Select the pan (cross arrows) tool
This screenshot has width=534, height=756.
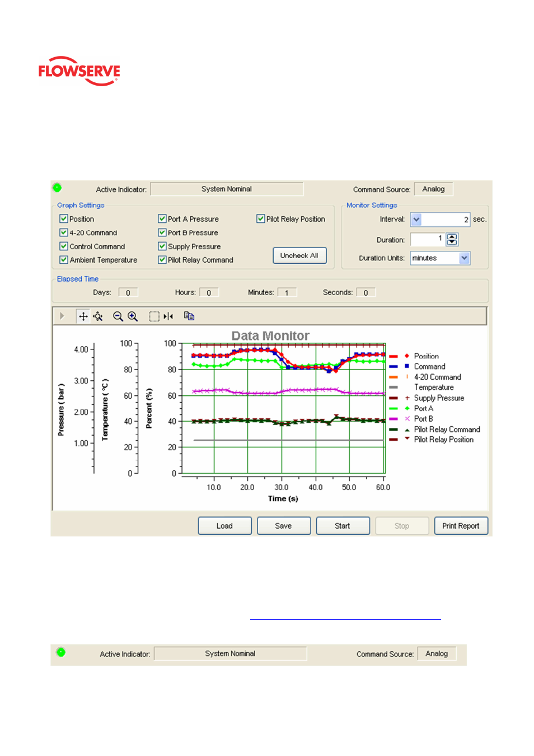pos(83,316)
